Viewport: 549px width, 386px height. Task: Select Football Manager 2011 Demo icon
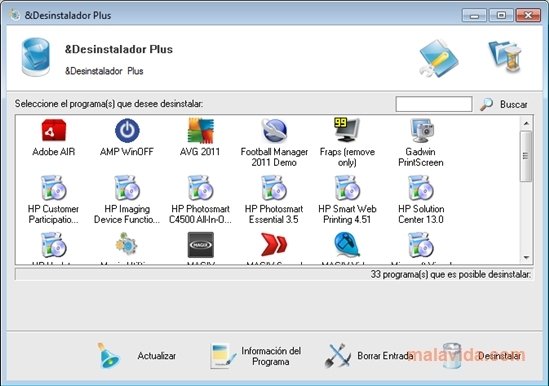(x=274, y=130)
